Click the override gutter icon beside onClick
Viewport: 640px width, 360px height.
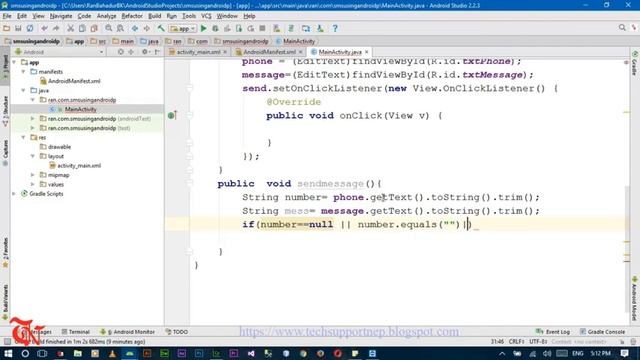pos(172,116)
